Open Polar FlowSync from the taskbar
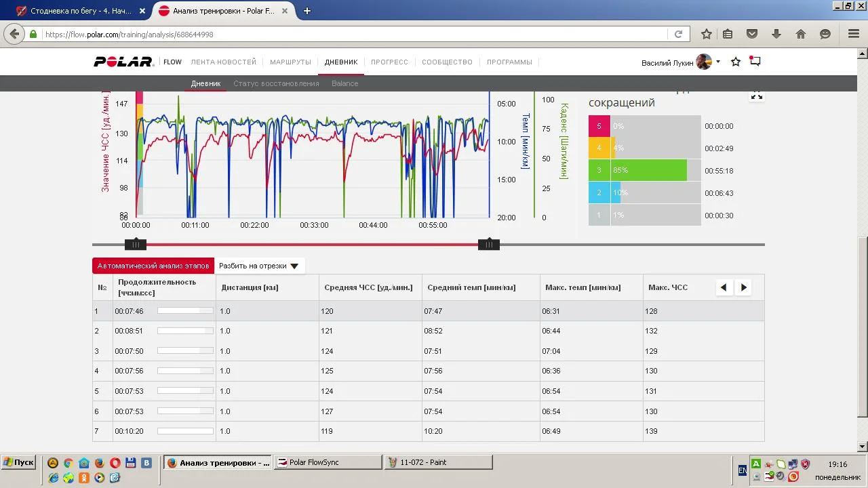The width and height of the screenshot is (868, 488). 329,462
